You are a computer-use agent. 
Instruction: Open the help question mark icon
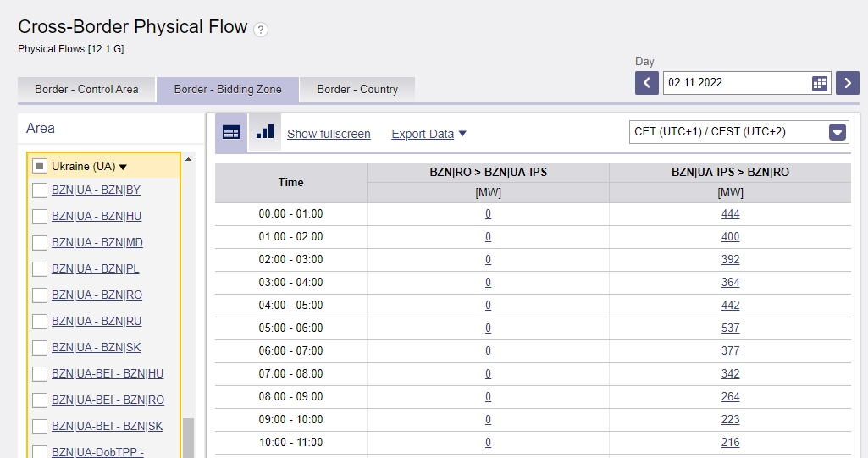[x=261, y=30]
